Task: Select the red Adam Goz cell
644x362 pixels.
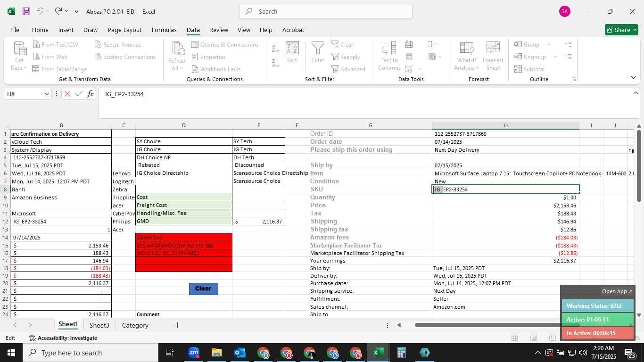Action: pyautogui.click(x=184, y=237)
